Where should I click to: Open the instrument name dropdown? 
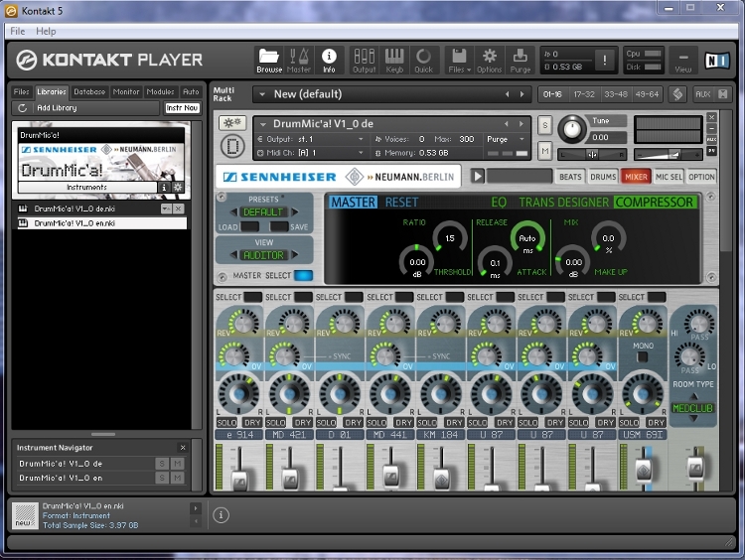click(263, 124)
